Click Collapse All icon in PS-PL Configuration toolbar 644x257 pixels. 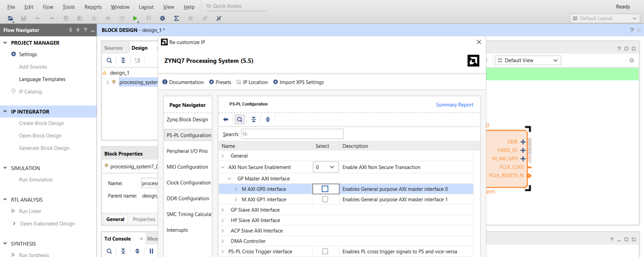click(x=254, y=119)
